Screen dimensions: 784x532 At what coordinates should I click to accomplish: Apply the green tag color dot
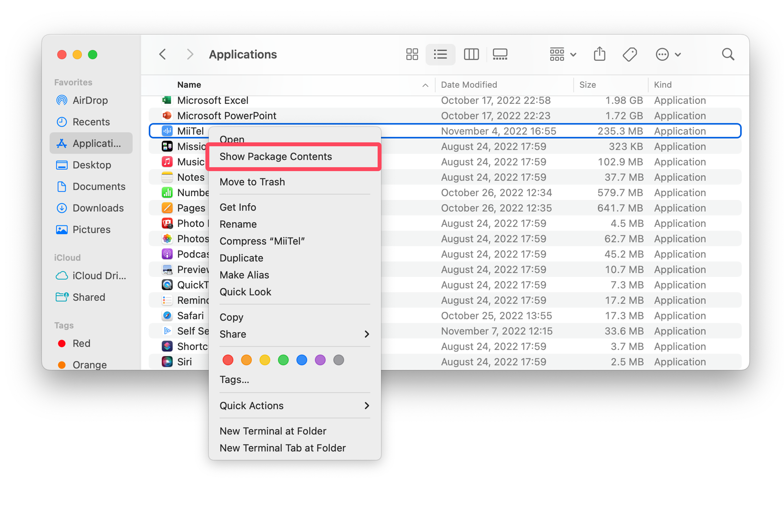coord(283,360)
